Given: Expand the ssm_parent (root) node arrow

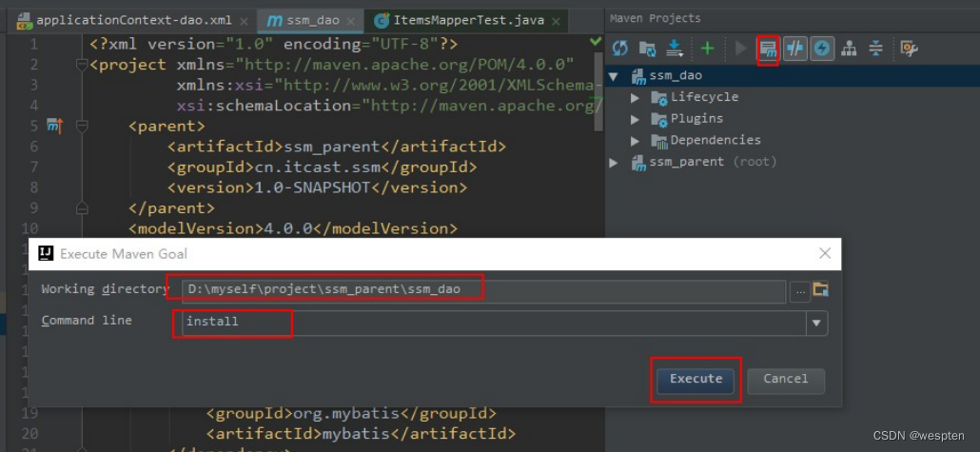Looking at the screenshot, I should click(x=614, y=163).
